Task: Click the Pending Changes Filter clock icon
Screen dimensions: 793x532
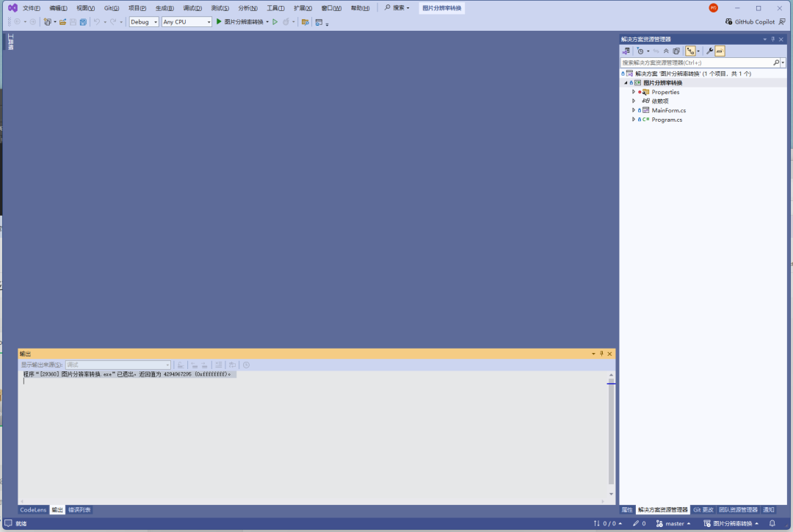Action: [x=640, y=51]
